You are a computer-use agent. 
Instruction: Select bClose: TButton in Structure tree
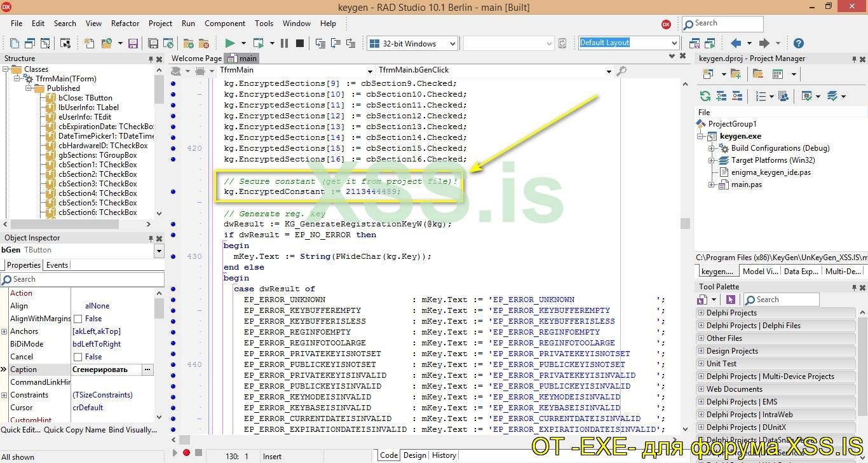85,98
